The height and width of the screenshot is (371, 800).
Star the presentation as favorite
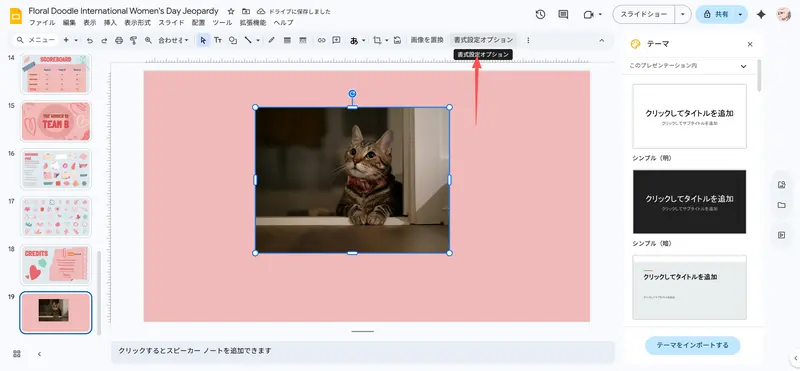pyautogui.click(x=231, y=11)
